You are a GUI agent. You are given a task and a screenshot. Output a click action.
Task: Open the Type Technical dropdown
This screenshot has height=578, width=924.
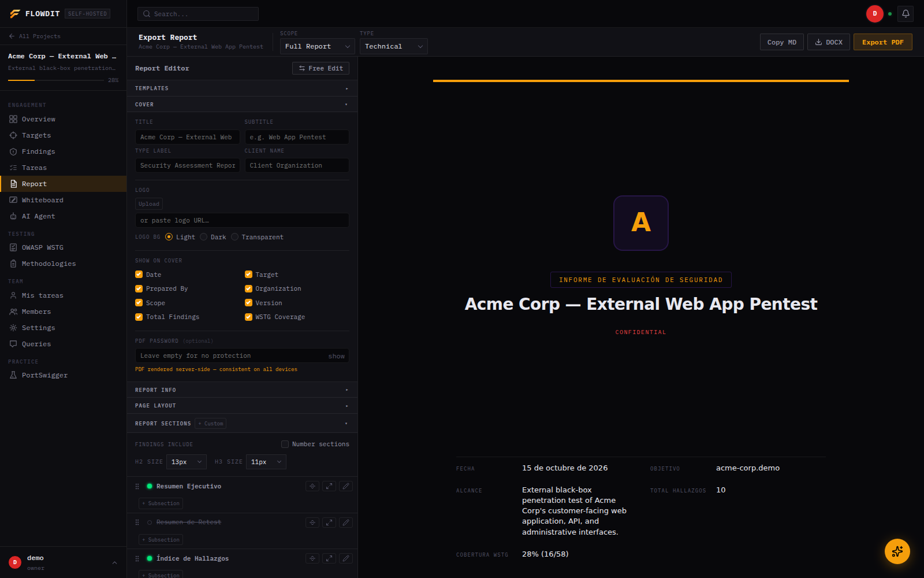[x=393, y=46]
